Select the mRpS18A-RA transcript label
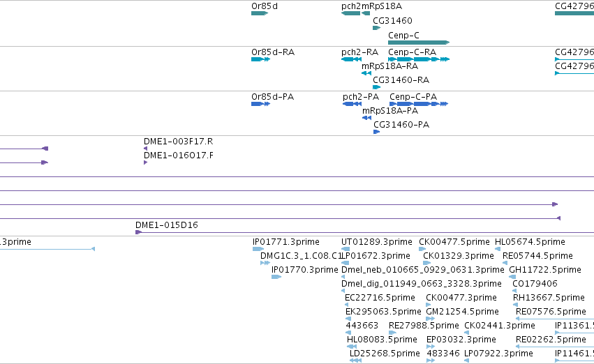Screen dimensions: 594x364 (x=389, y=66)
